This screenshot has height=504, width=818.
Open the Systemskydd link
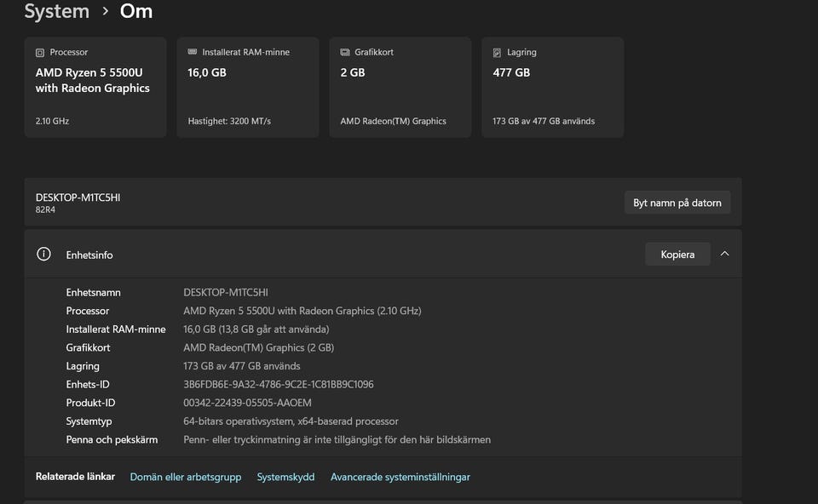coord(286,477)
